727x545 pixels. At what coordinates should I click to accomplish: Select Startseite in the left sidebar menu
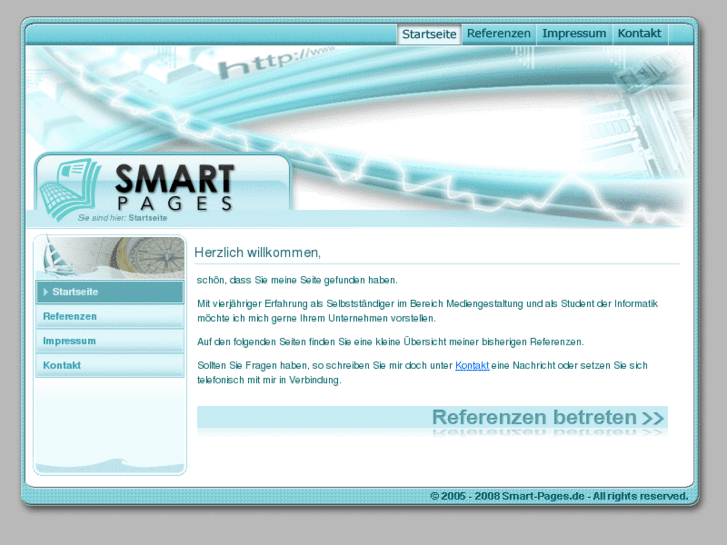tap(110, 292)
